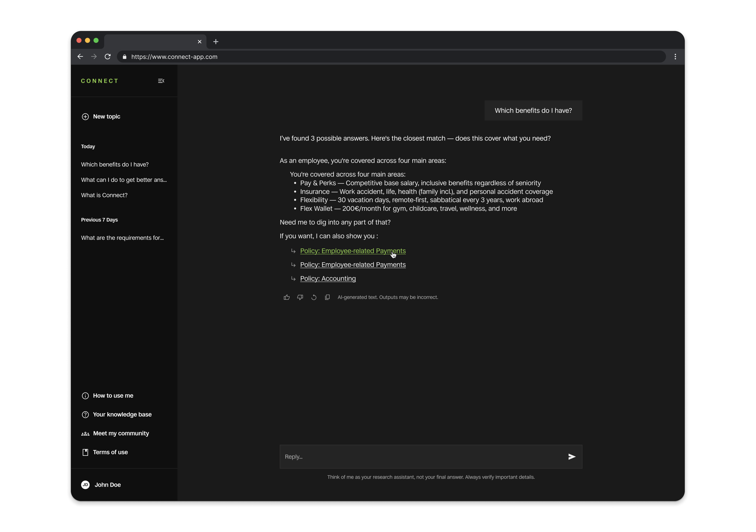Open Your knowledge base

point(117,414)
